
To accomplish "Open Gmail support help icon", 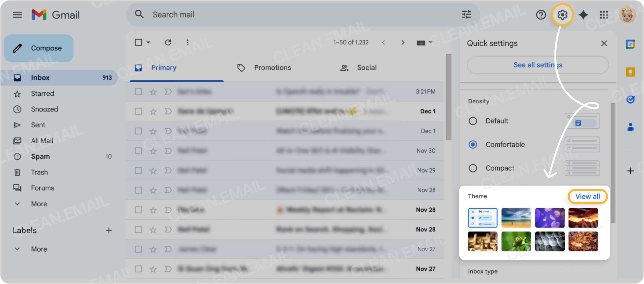I will [541, 15].
